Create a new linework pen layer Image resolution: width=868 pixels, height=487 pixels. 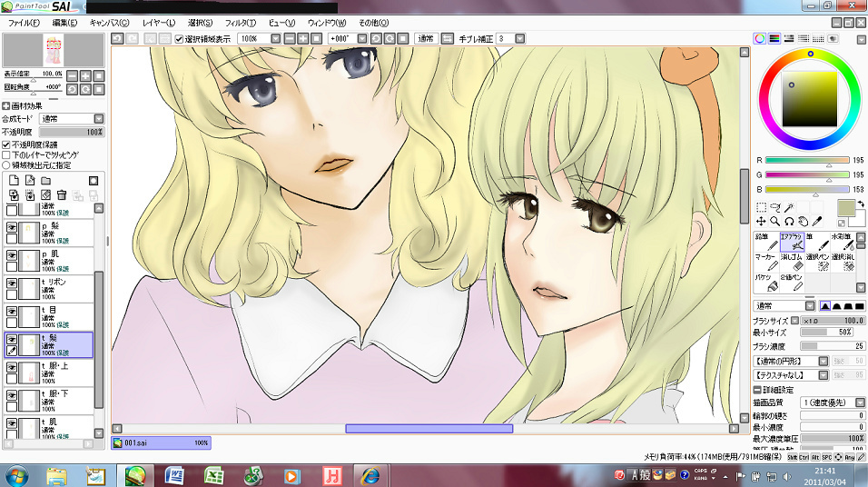click(30, 181)
